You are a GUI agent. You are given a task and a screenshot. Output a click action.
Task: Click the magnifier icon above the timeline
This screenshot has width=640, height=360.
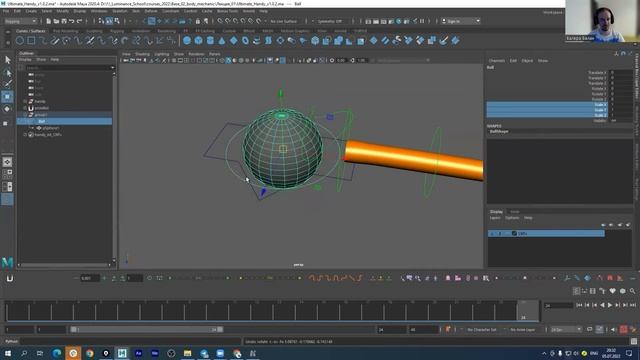pos(632,291)
